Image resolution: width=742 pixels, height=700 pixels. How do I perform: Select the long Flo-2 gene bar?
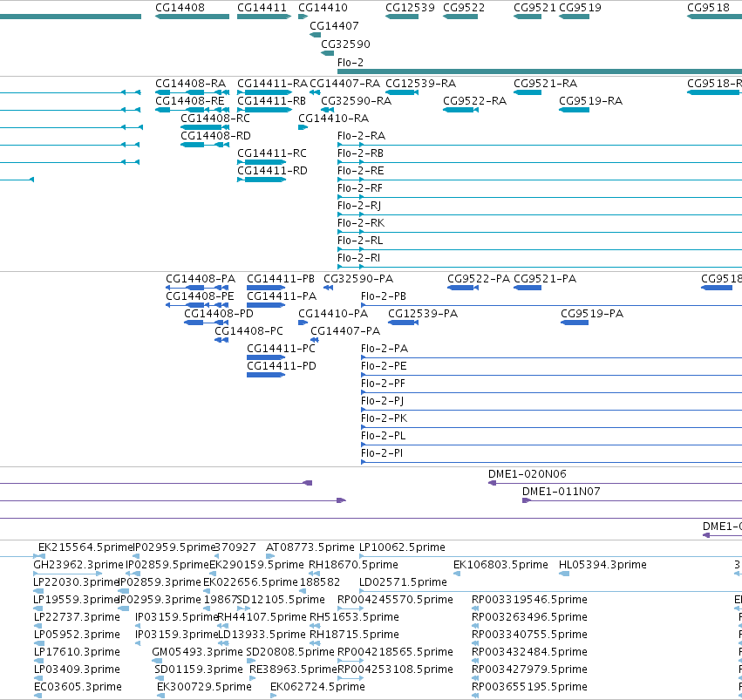(540, 71)
